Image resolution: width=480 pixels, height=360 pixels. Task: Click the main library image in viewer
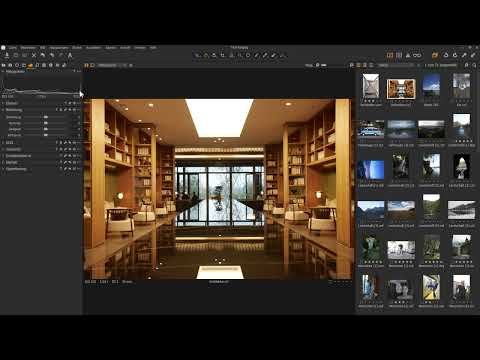(x=219, y=189)
